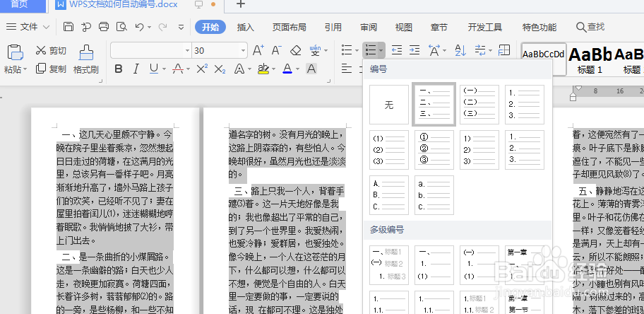Open the 文件 menu arrow
Screen dimensions: 644x314
pyautogui.click(x=46, y=27)
